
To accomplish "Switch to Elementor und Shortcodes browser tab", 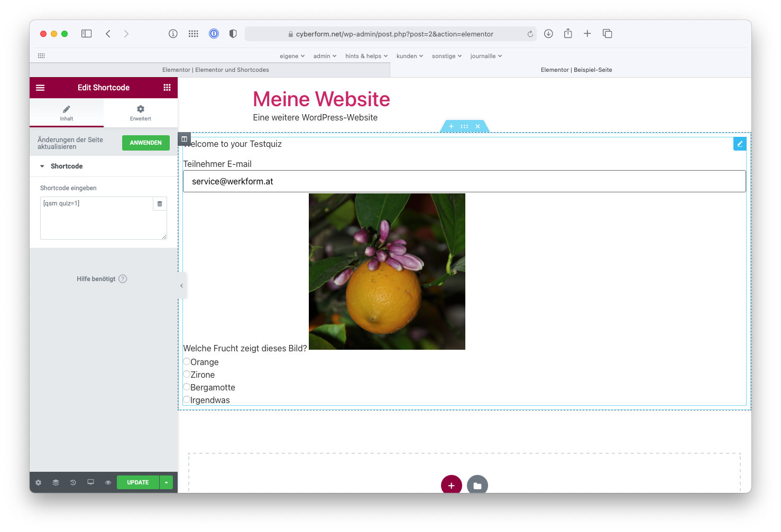I will [x=210, y=70].
